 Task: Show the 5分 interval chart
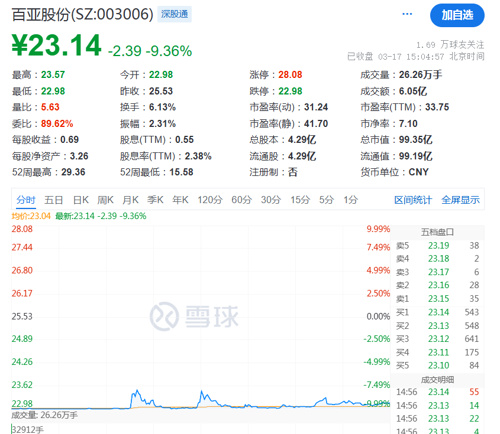point(326,200)
